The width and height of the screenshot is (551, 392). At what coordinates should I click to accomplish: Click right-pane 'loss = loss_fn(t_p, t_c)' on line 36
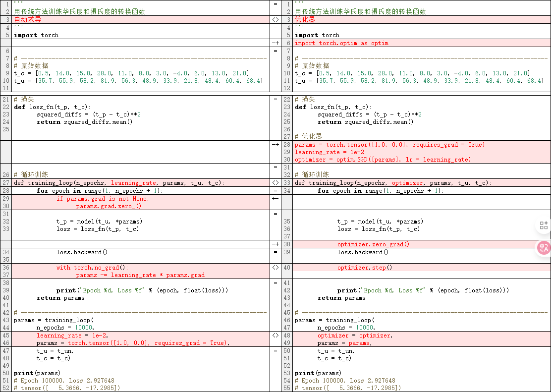click(379, 229)
